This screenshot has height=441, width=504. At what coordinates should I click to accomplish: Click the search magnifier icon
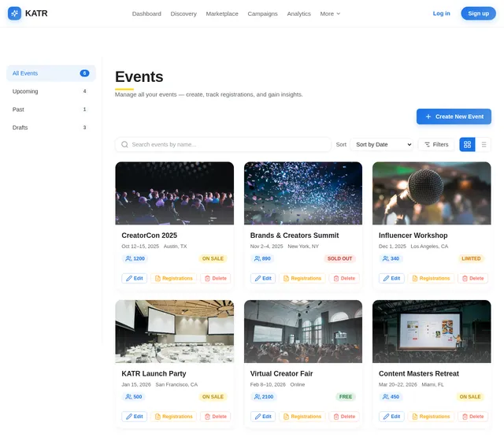point(124,145)
